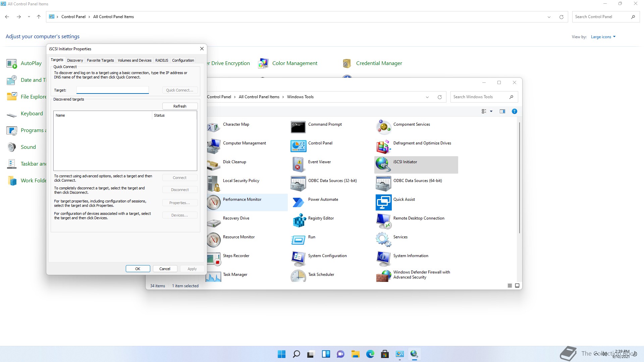Open the Quick Assist icon
Viewport: 644px width, 362px height.
coord(383,202)
